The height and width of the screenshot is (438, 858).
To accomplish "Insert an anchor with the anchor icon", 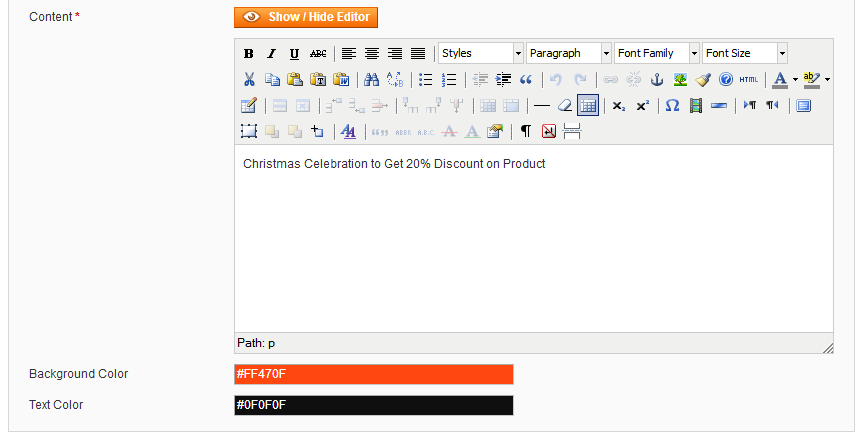I will click(x=657, y=79).
